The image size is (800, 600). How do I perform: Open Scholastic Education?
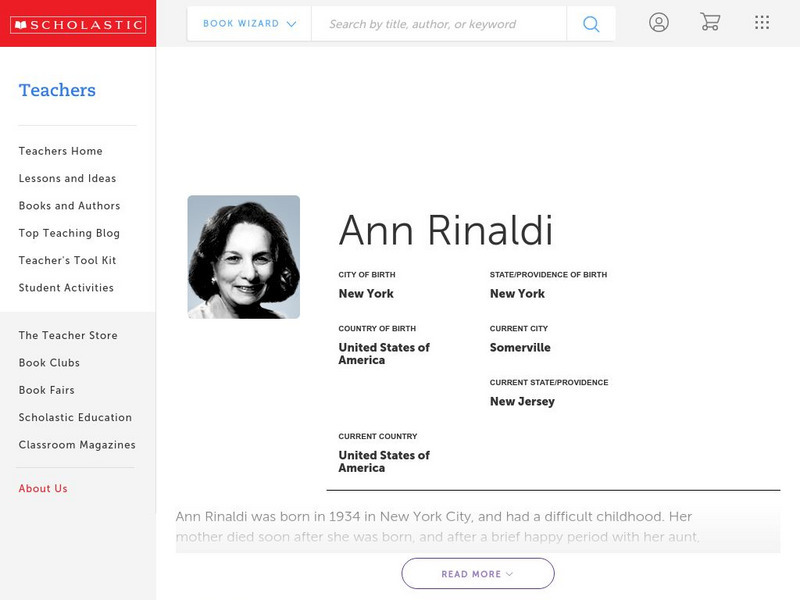coord(75,417)
